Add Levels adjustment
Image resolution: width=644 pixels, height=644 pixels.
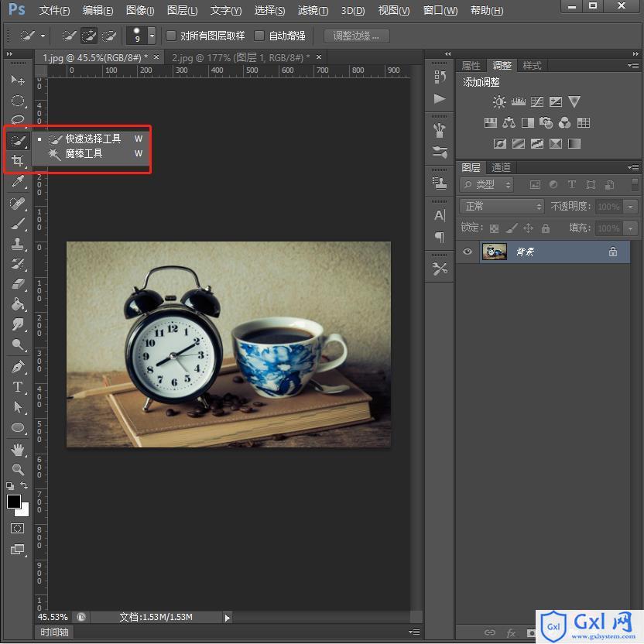(x=519, y=101)
